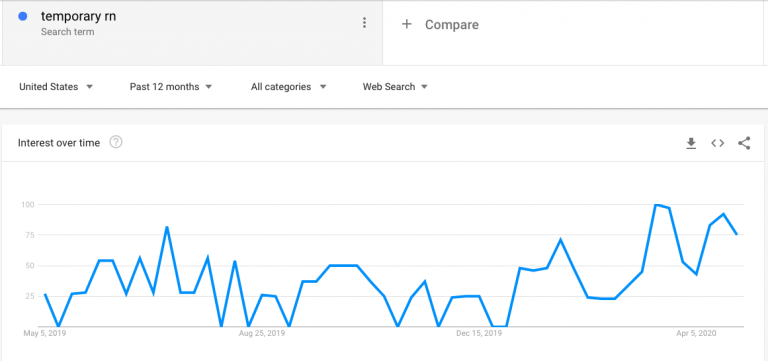Open the Past 12 months time range dropdown
Screen dimensions: 768x361
[171, 87]
